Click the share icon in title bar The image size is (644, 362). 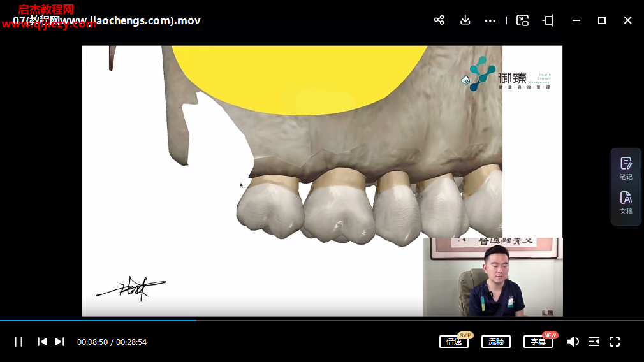pos(439,20)
